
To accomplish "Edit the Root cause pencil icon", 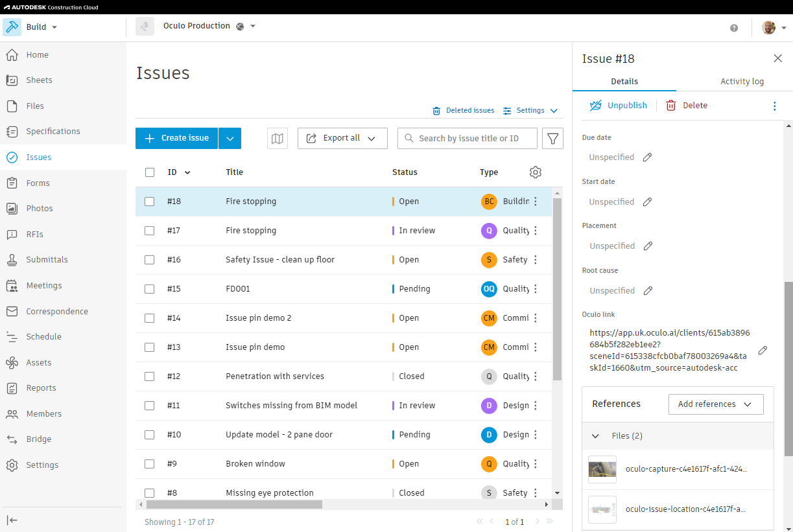I will [648, 291].
